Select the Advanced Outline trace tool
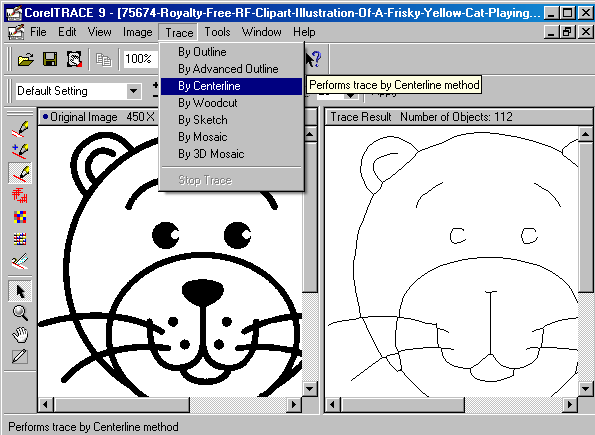 [x=20, y=151]
